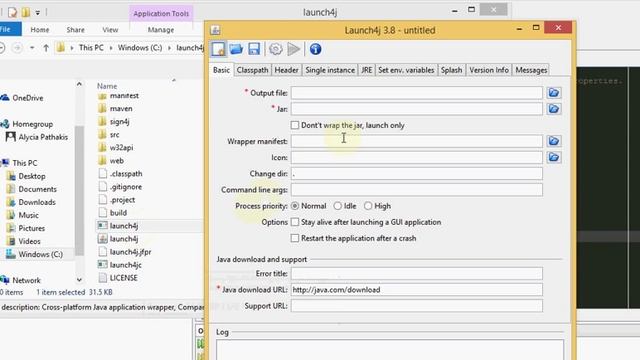Viewport: 640px width, 360px height.
Task: Click Command line args field
Action: tap(417, 190)
